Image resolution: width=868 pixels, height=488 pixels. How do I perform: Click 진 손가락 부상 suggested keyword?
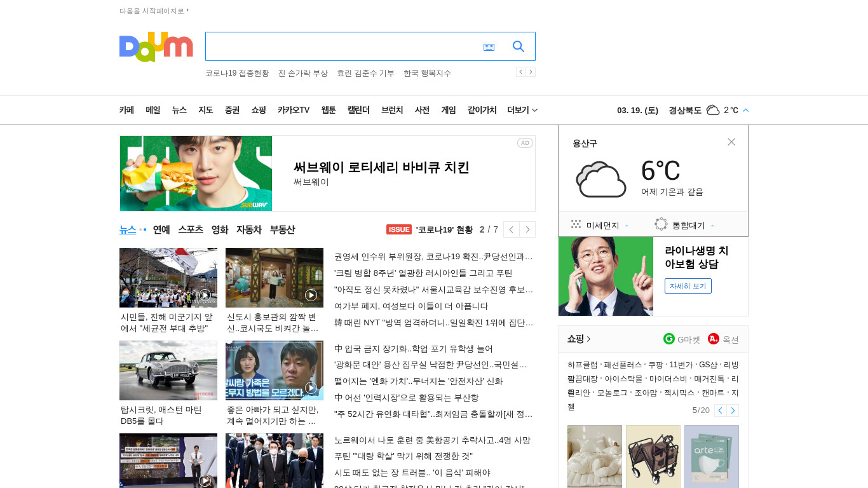pyautogui.click(x=303, y=73)
